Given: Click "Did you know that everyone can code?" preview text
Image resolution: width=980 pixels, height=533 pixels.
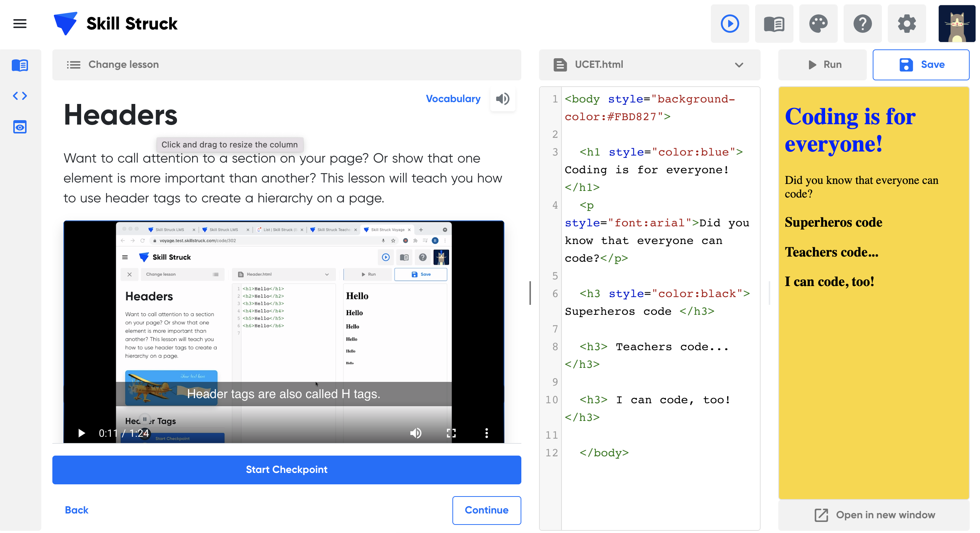Looking at the screenshot, I should pos(861,187).
